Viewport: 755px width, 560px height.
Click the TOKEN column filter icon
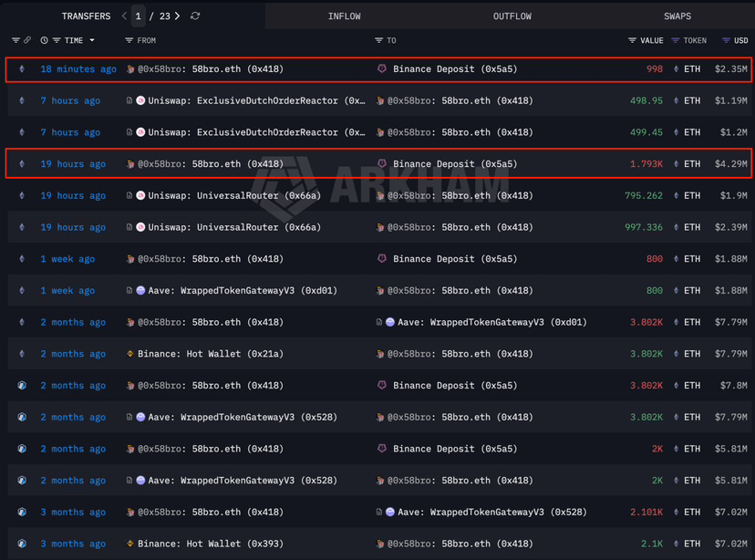click(676, 40)
